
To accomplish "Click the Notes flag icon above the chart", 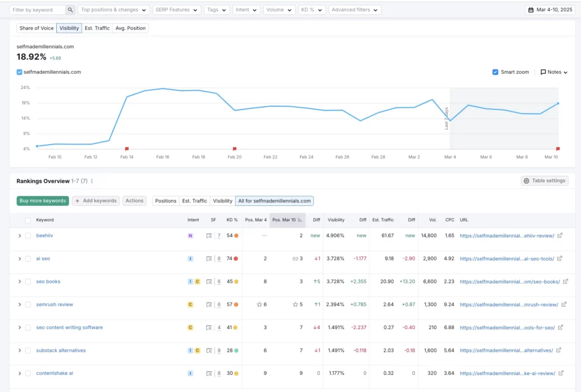I will (x=543, y=72).
